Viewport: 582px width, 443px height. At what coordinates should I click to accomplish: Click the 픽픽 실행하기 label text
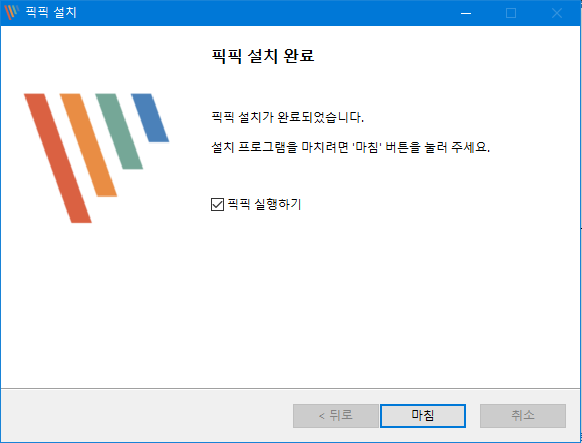[264, 204]
